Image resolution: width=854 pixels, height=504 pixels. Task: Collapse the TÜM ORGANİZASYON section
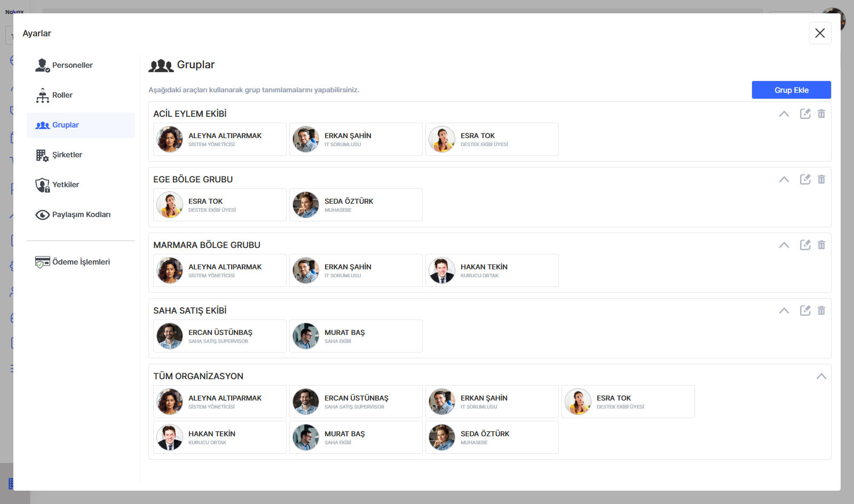(x=821, y=376)
